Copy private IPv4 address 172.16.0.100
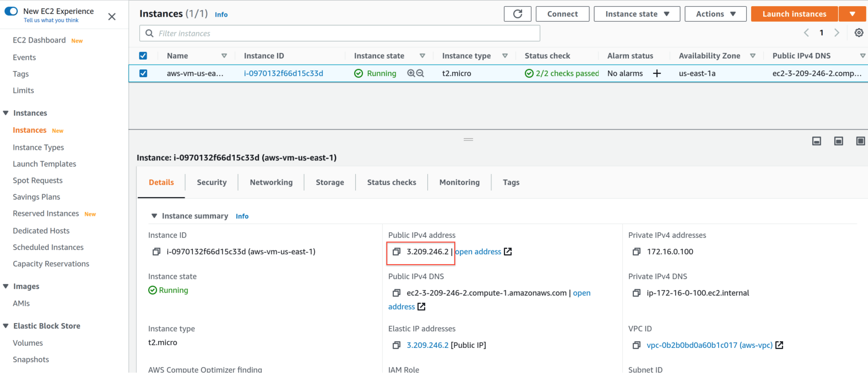This screenshot has width=868, height=378. (637, 252)
